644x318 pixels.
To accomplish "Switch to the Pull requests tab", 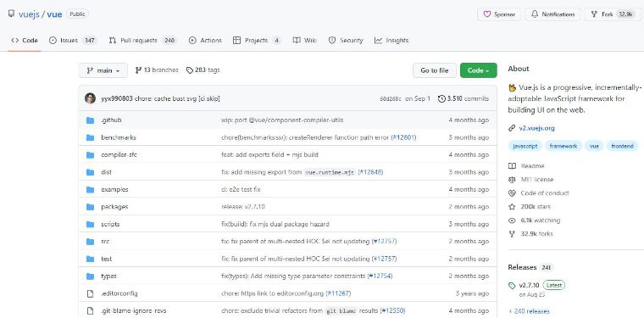I will click(142, 41).
